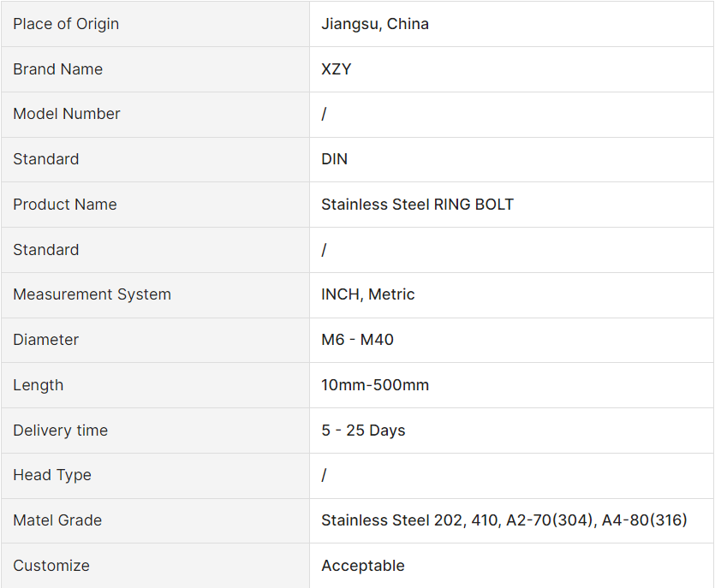Click the Acceptable customize value
This screenshot has height=588, width=715.
pos(363,566)
